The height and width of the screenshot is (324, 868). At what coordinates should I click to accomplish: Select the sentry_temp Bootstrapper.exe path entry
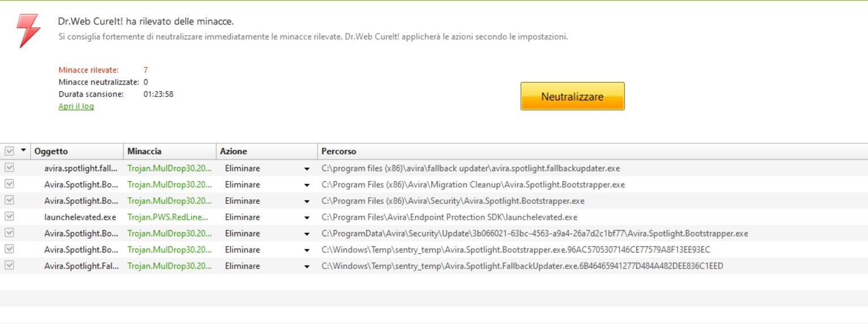click(515, 250)
